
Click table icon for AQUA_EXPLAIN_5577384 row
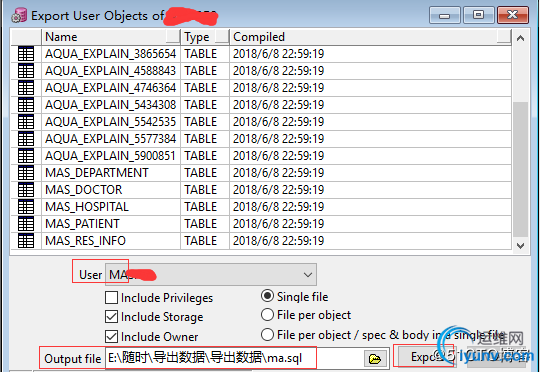point(26,139)
